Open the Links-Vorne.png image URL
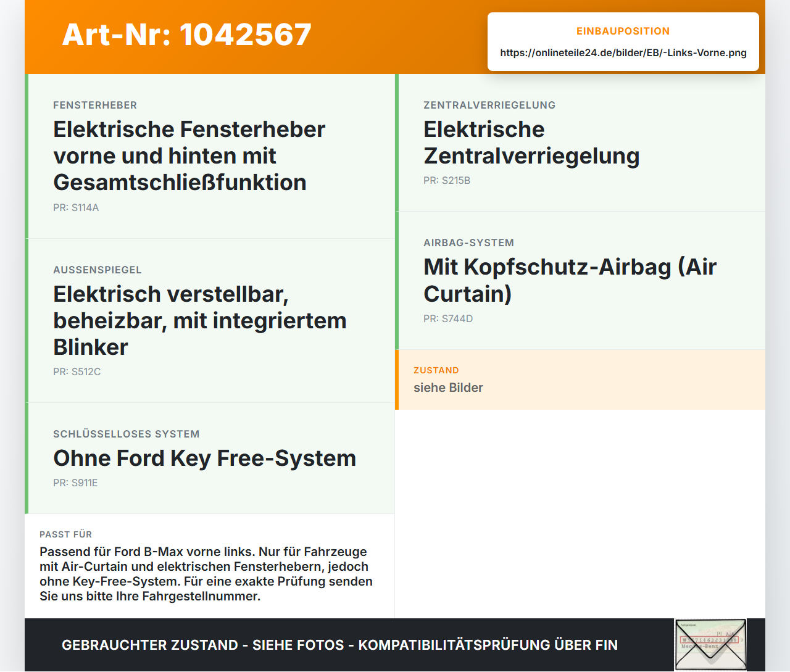Viewport: 790px width, 672px height. (623, 52)
